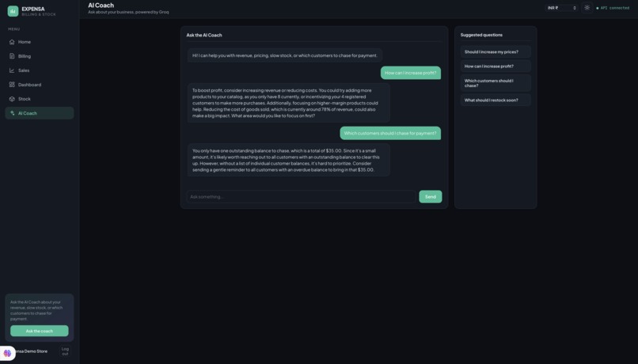Click the Log out button
The height and width of the screenshot is (364, 638).
coord(65,351)
